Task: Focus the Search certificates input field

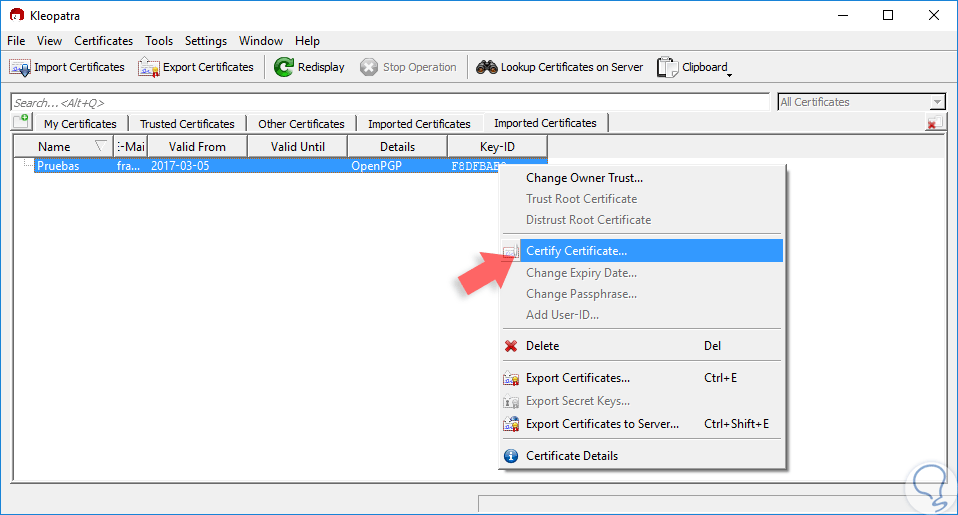Action: point(390,102)
